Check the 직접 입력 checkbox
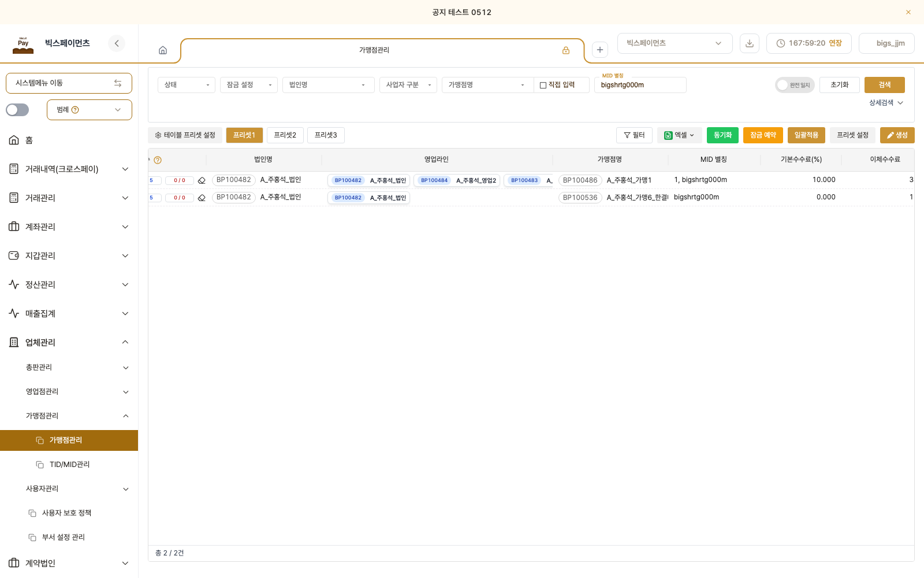The height and width of the screenshot is (578, 924). coord(543,86)
